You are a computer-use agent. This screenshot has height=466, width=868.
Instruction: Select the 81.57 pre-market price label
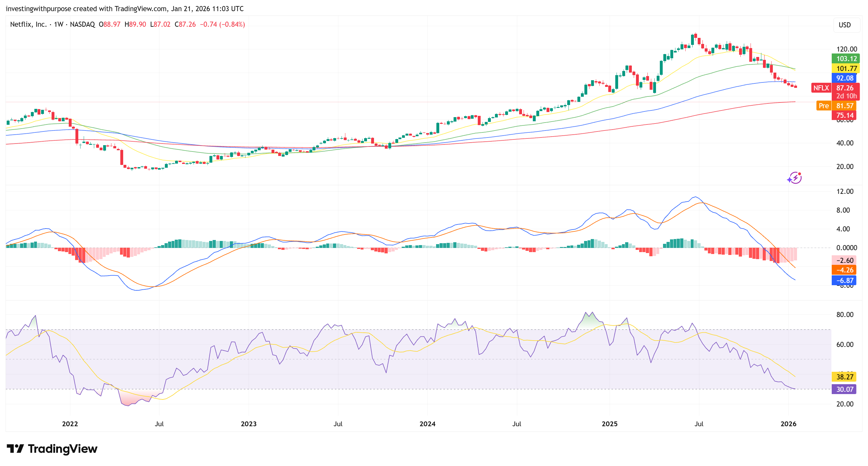click(x=845, y=106)
